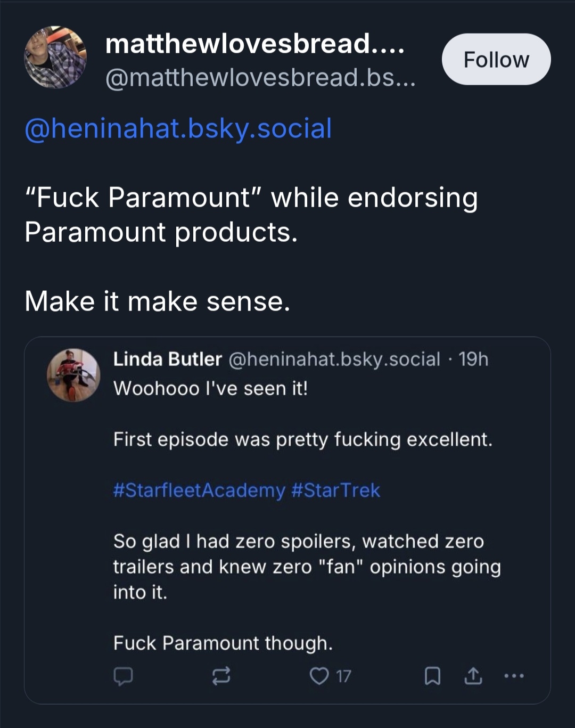Click the @matthewlovesbread.bs... handle
The image size is (575, 728).
coord(260,78)
